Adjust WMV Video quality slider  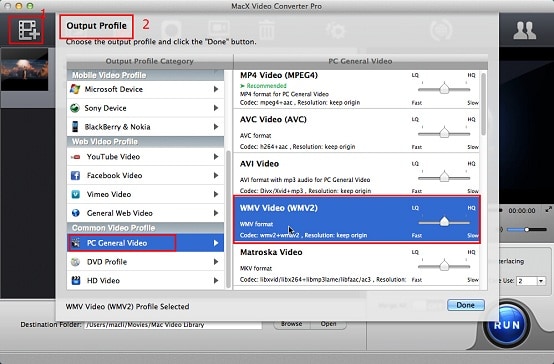coord(444,222)
